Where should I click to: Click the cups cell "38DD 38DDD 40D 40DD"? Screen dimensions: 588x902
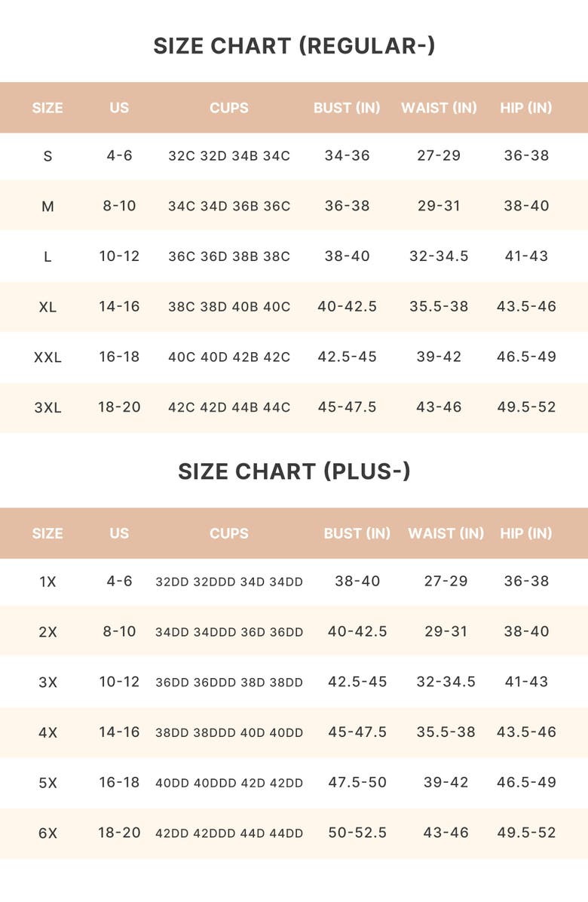[x=228, y=732]
